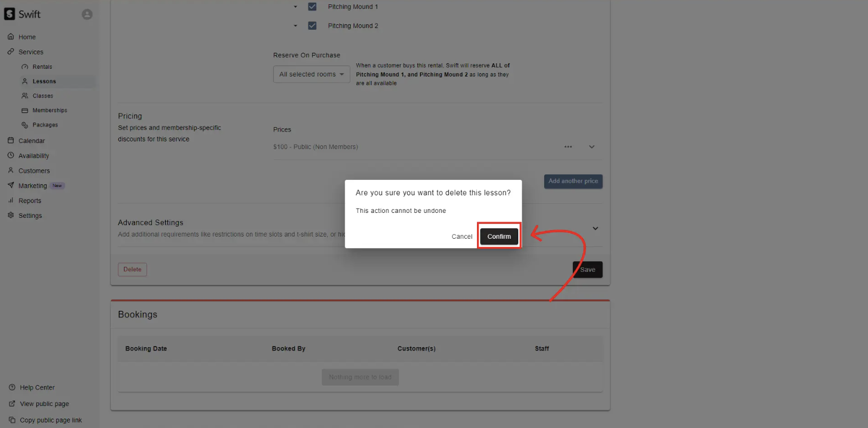Screen dimensions: 868x428
Task: Open the Availability page
Action: (x=34, y=156)
